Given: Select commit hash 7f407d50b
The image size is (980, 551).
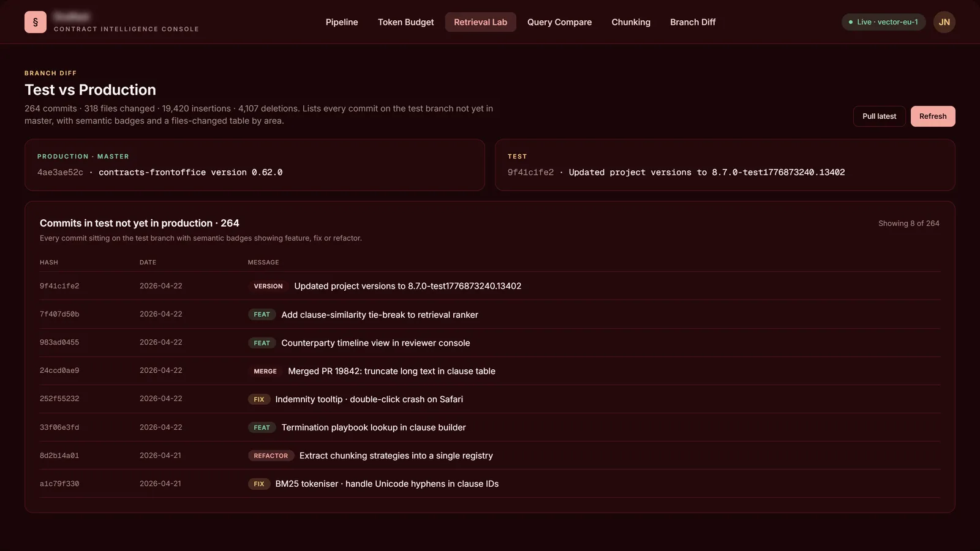Looking at the screenshot, I should pyautogui.click(x=59, y=315).
